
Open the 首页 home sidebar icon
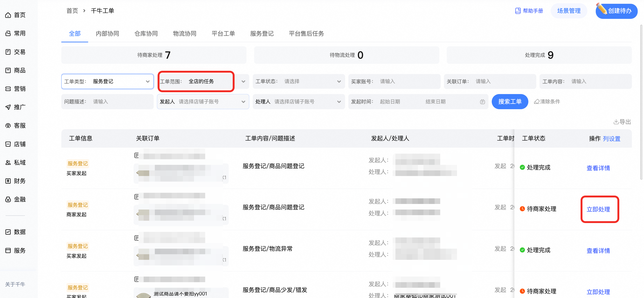(8, 15)
